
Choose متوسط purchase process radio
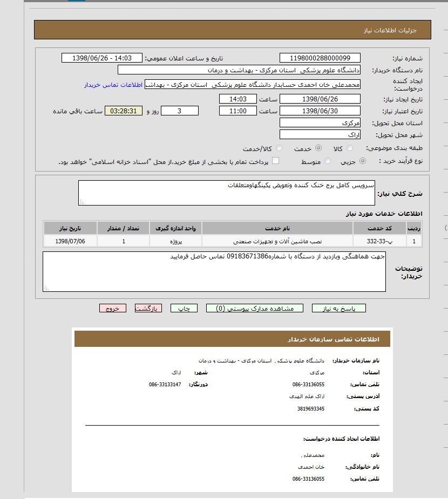(x=329, y=161)
